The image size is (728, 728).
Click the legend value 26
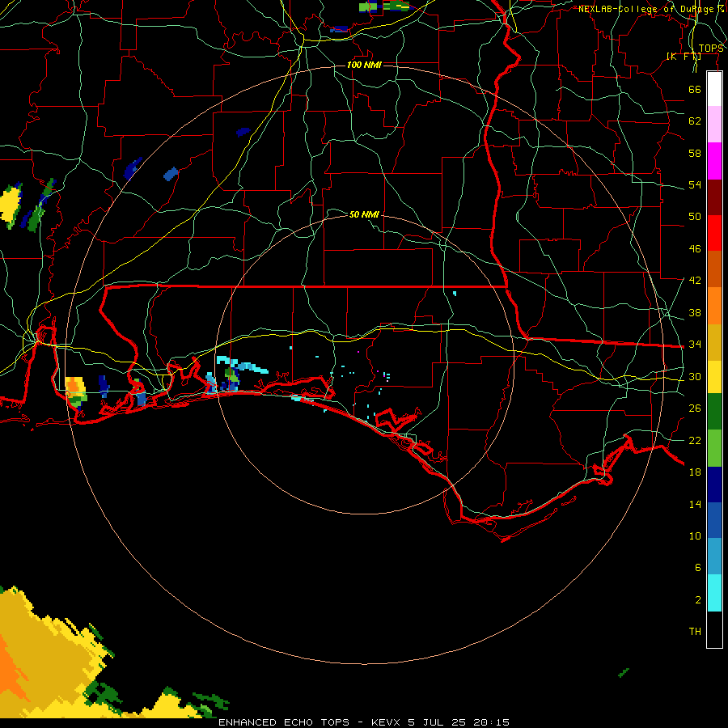point(695,408)
